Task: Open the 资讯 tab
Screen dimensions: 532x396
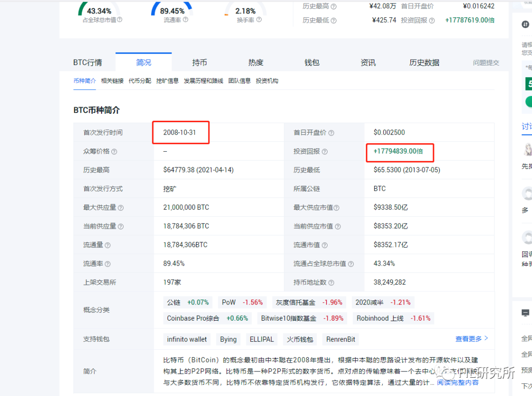Action: coord(368,63)
